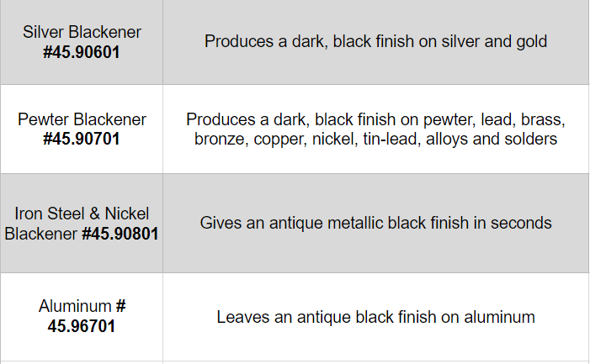
Task: Click the word "tin-lead" in the pewter description
Action: click(x=391, y=139)
